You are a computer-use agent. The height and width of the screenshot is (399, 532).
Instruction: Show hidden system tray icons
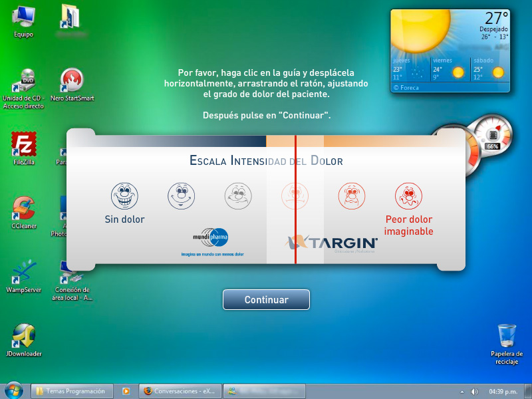462,391
